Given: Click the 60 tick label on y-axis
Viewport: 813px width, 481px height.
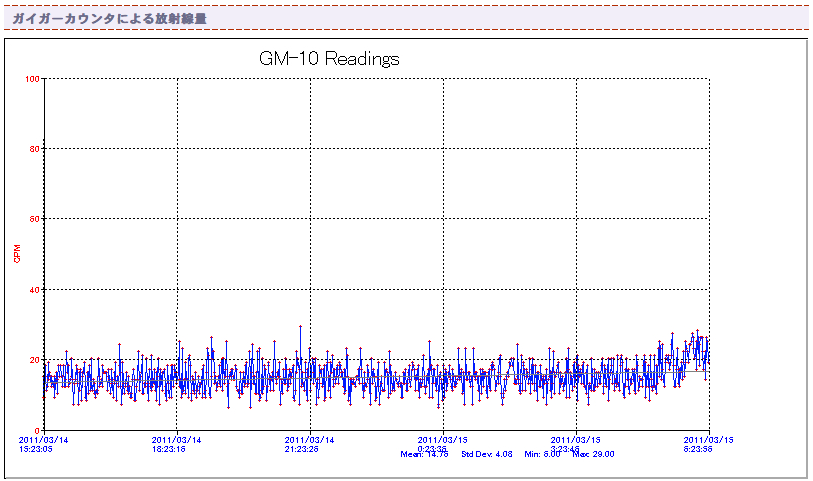Looking at the screenshot, I should coord(35,218).
